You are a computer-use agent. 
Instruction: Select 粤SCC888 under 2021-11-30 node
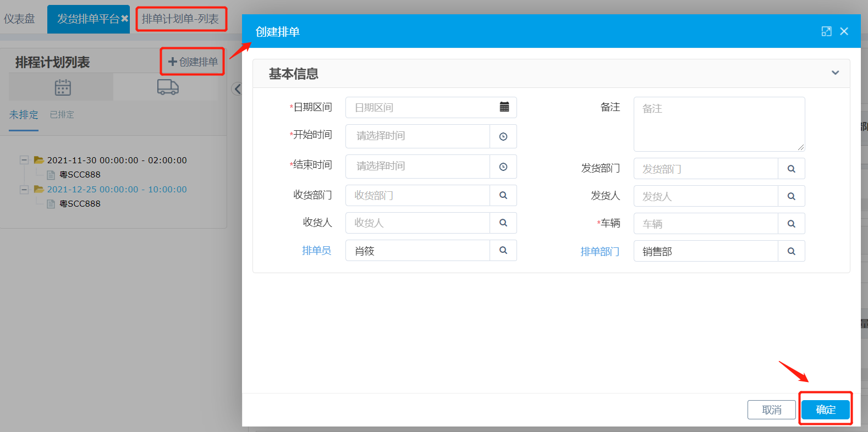point(80,175)
